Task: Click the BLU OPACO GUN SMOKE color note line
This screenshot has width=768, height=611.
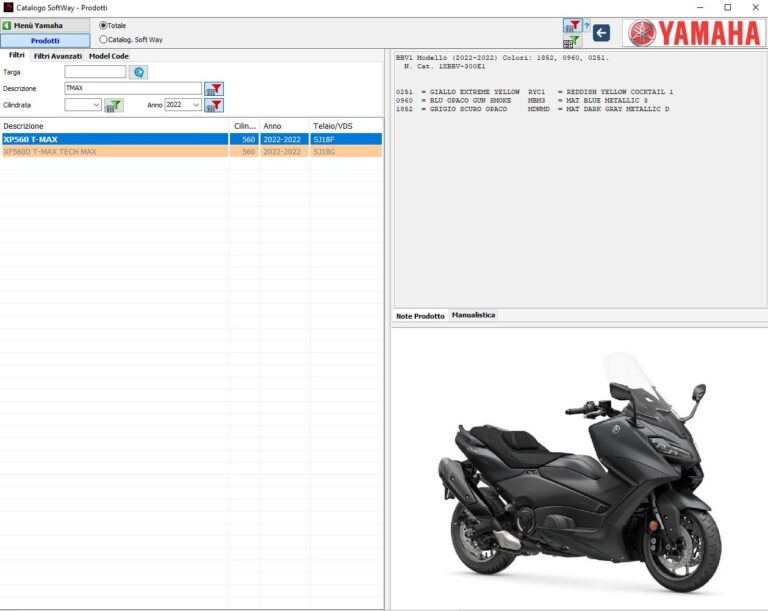Action: (522, 100)
